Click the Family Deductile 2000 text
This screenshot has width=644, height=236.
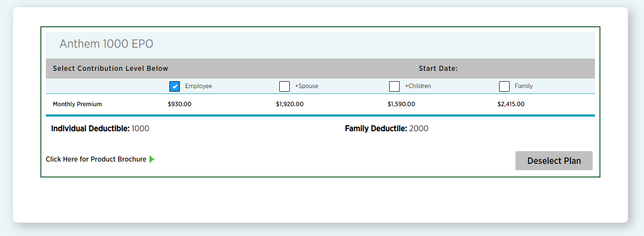pyautogui.click(x=386, y=128)
